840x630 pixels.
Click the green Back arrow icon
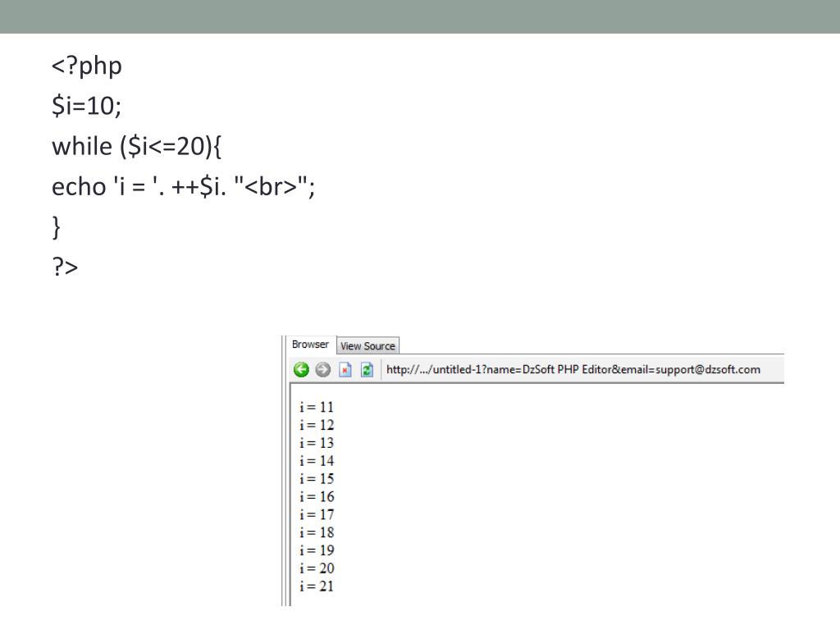pos(301,370)
